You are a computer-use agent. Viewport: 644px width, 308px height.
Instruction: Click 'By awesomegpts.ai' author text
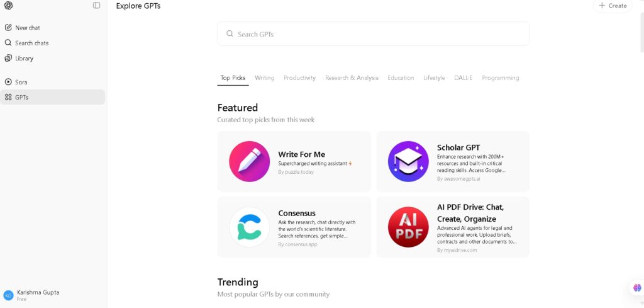click(x=458, y=179)
